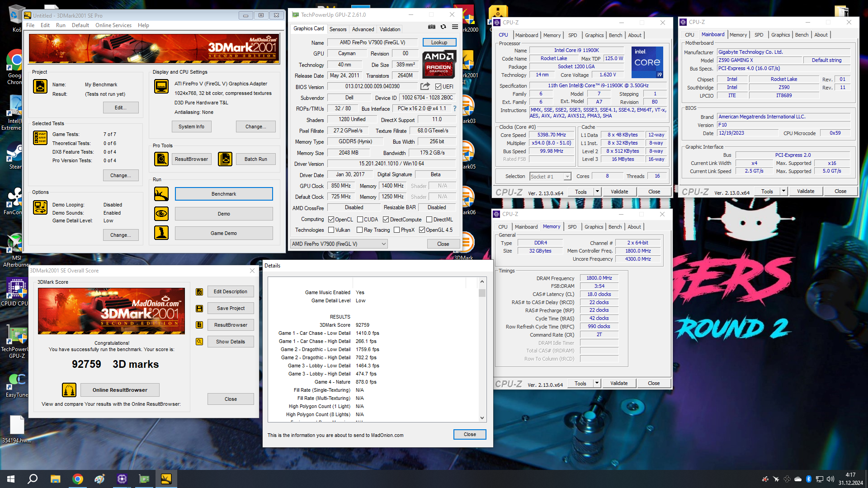Toggle UEFI checkbox in GPU-Z
This screenshot has width=868, height=488.
point(438,87)
